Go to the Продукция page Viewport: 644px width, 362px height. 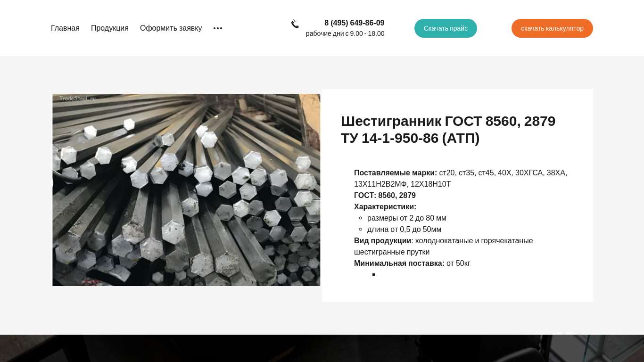coord(110,28)
